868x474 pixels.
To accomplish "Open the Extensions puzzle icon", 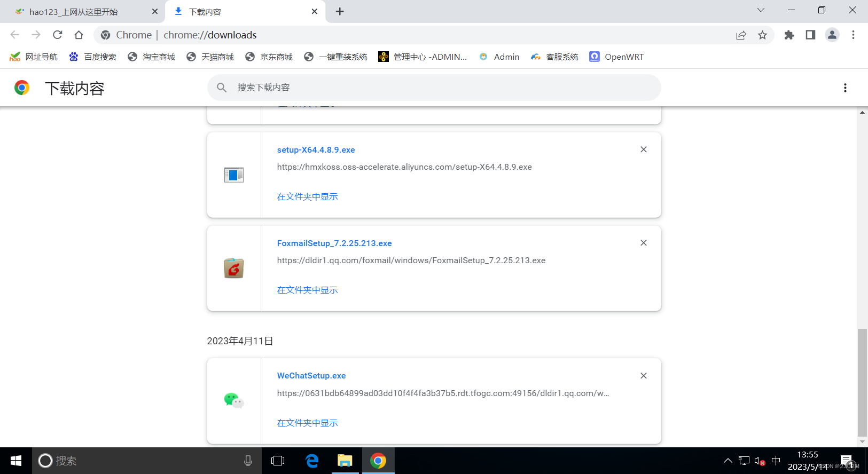I will coord(789,35).
